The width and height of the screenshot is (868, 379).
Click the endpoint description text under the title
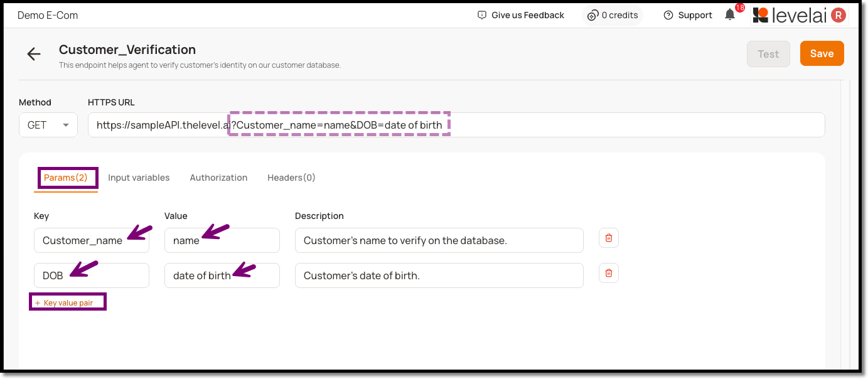tap(200, 65)
